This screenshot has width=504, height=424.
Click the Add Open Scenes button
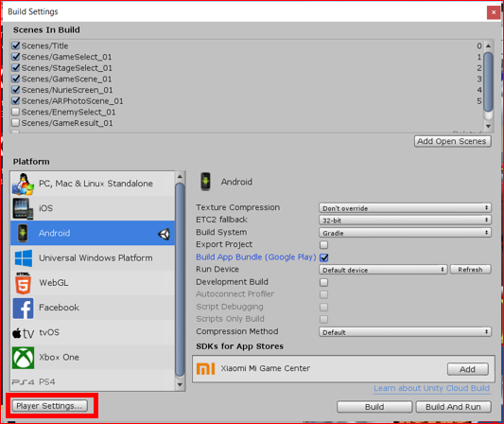click(452, 141)
